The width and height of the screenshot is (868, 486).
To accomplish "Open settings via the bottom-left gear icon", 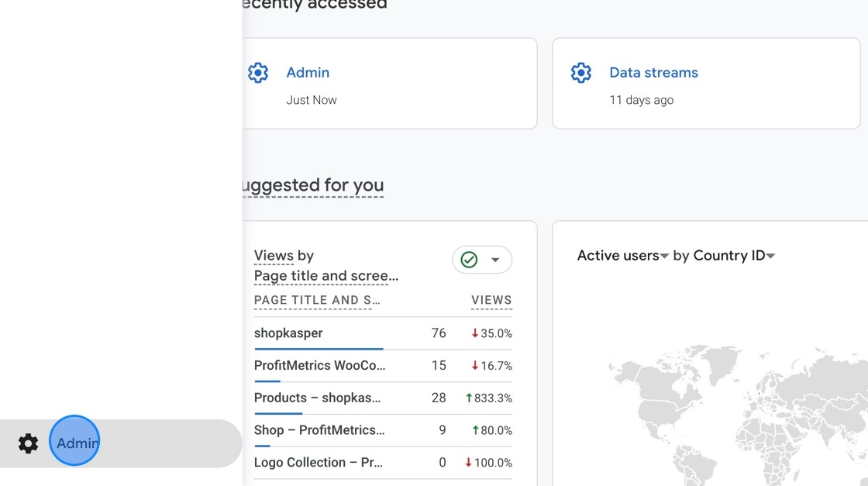I will (x=28, y=443).
